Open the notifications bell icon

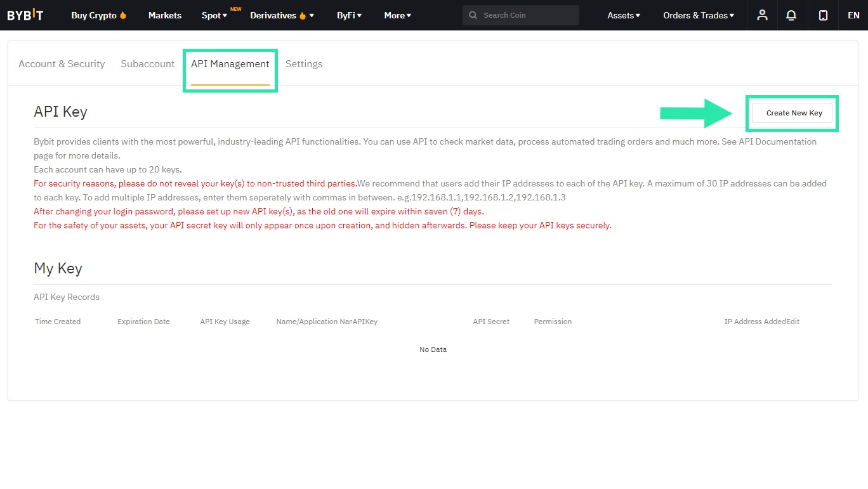[791, 15]
